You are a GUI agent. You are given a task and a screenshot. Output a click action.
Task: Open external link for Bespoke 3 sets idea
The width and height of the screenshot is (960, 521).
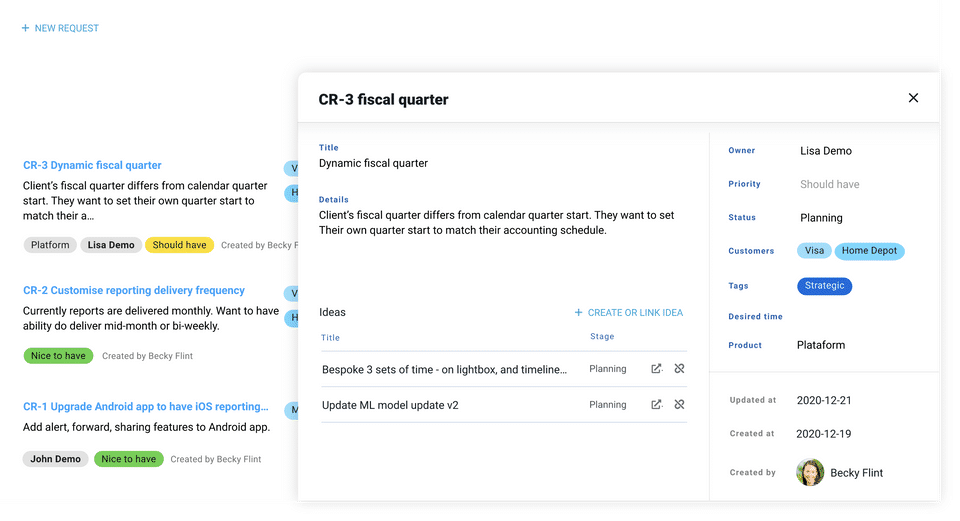[x=656, y=369]
